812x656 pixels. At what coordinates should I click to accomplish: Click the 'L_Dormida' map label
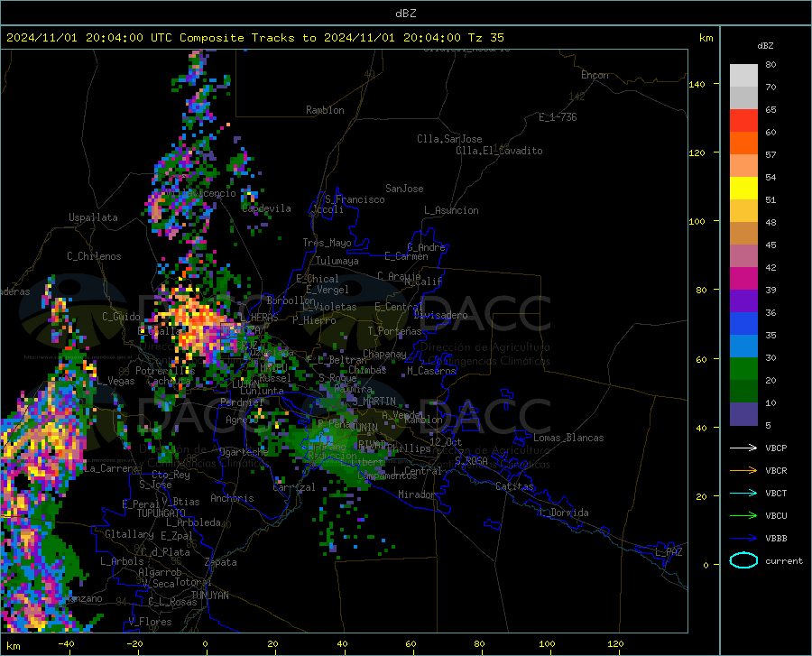564,513
